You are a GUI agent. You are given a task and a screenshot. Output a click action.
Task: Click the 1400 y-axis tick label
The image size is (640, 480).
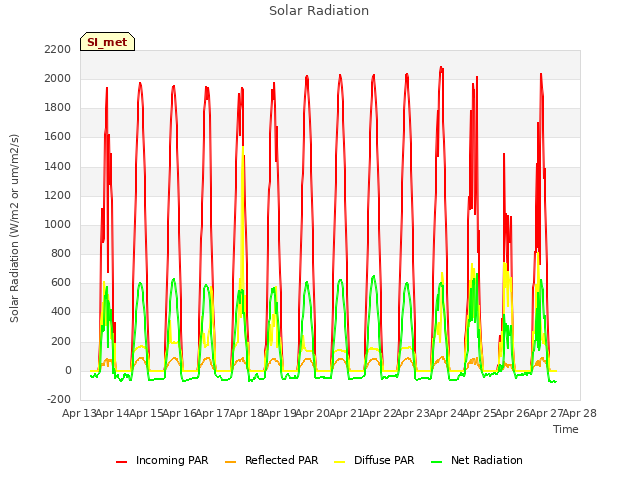pyautogui.click(x=58, y=166)
